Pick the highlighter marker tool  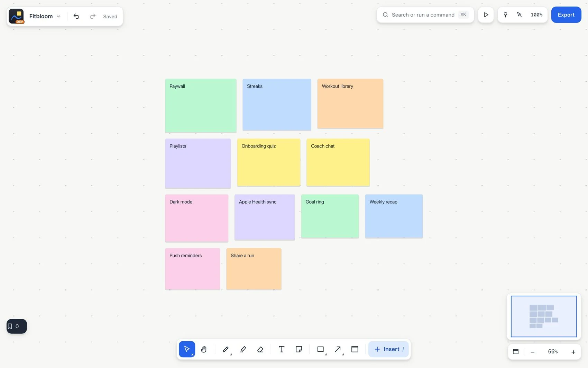pyautogui.click(x=243, y=349)
